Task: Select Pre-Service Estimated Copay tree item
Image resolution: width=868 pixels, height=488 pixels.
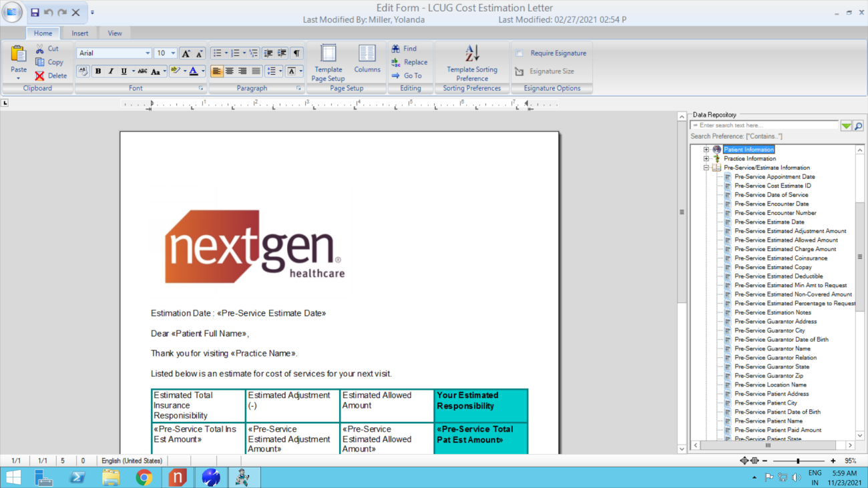Action: pos(773,267)
